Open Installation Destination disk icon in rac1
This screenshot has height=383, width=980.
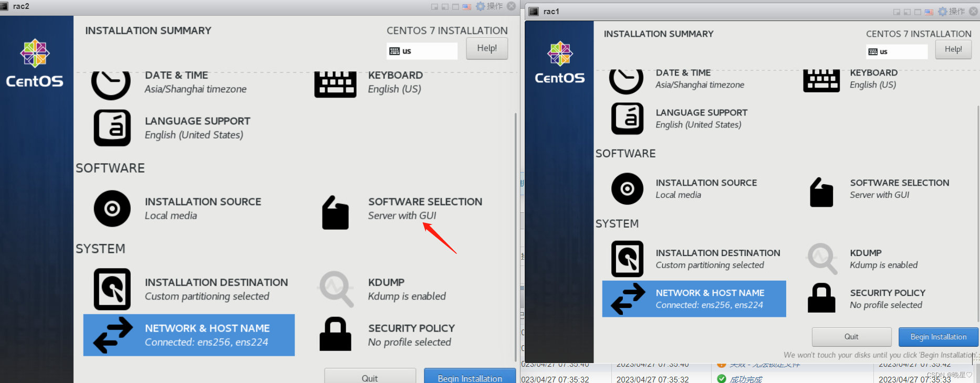click(627, 259)
